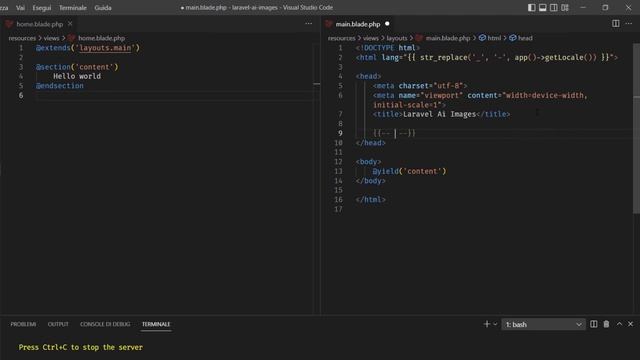Split the right editor
640x360 pixels.
point(616,24)
